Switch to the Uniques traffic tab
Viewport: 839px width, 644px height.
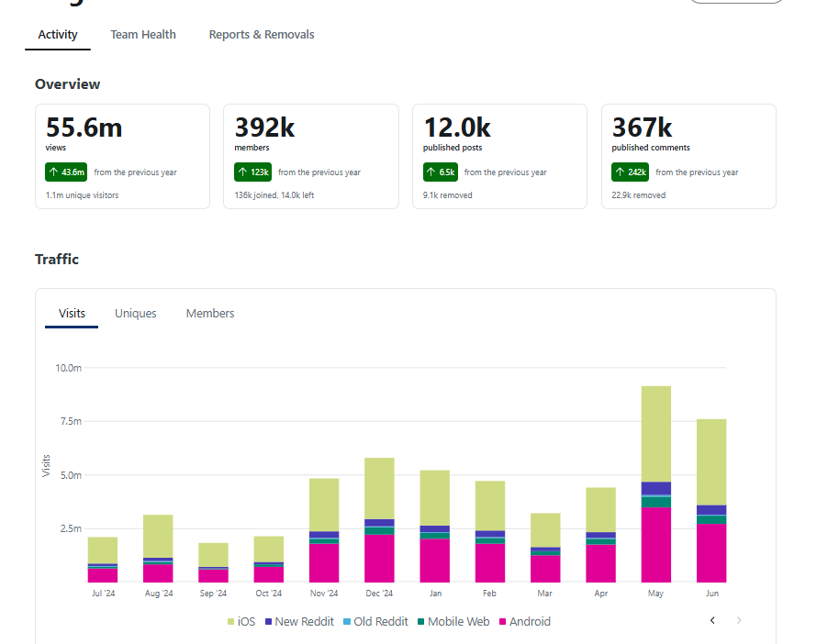pos(135,314)
